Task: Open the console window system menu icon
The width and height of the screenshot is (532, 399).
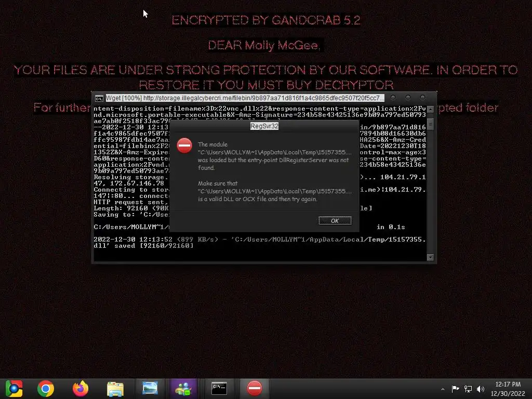Action: [x=99, y=98]
